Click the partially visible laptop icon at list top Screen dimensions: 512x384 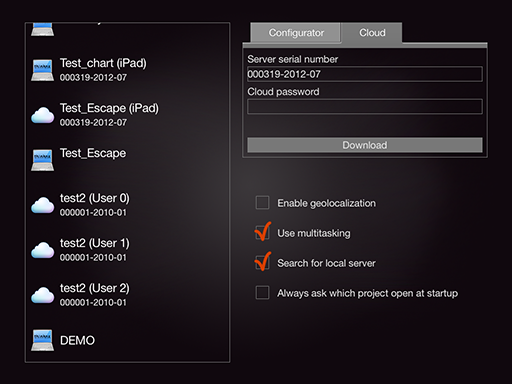(x=42, y=29)
